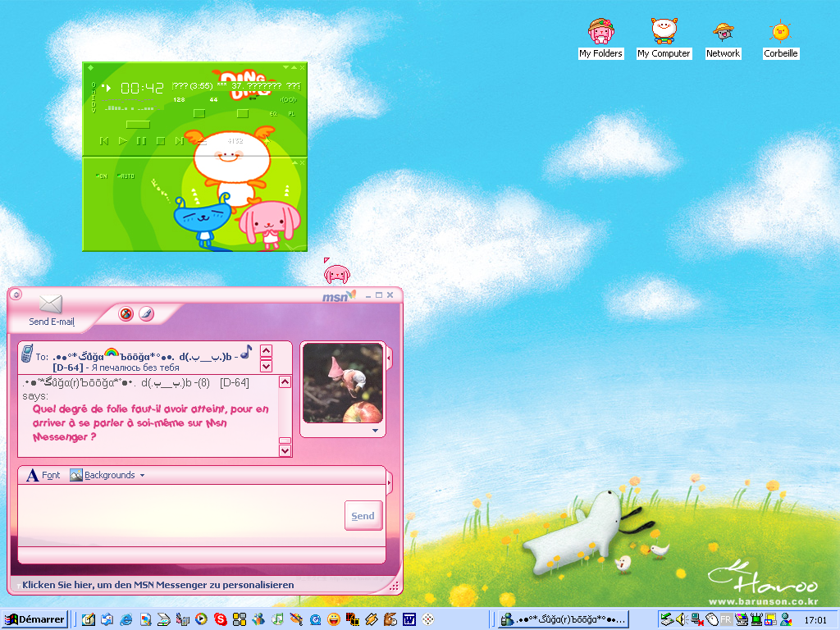Click the paintbrush color scheme icon in MSN
The image size is (840, 630).
(x=146, y=314)
